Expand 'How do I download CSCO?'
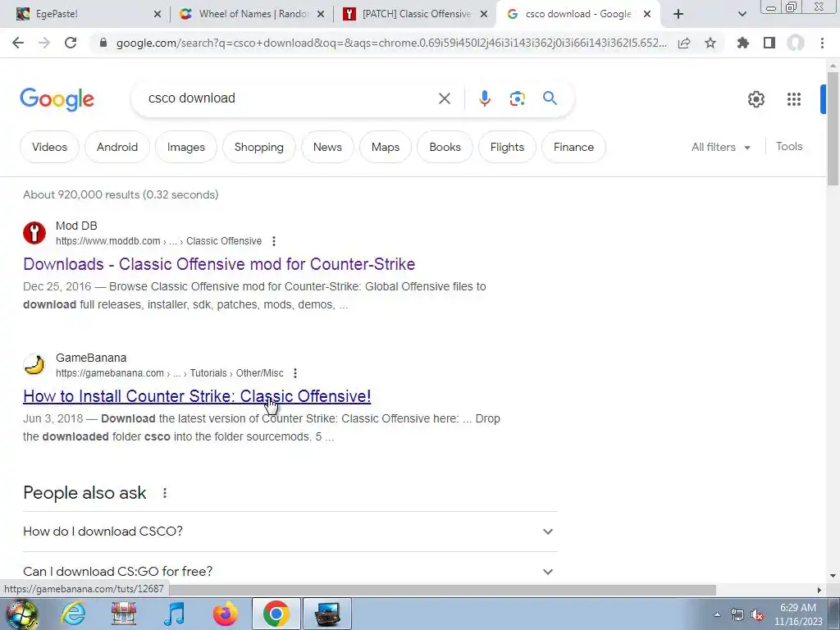This screenshot has width=840, height=630. [x=290, y=532]
